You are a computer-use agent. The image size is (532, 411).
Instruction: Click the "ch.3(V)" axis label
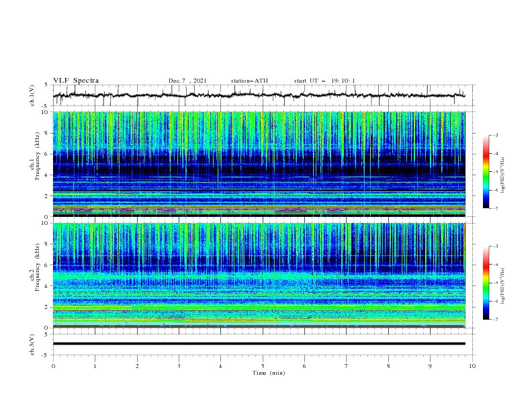coord(32,345)
